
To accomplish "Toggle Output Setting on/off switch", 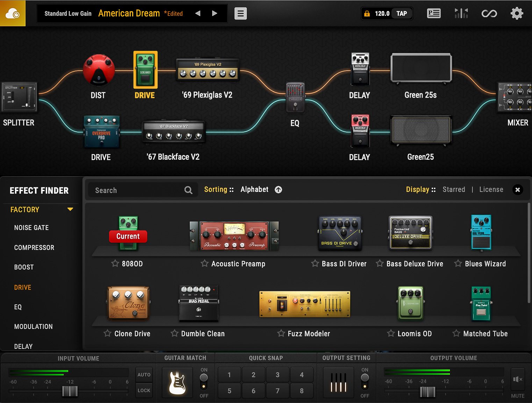I will (365, 382).
